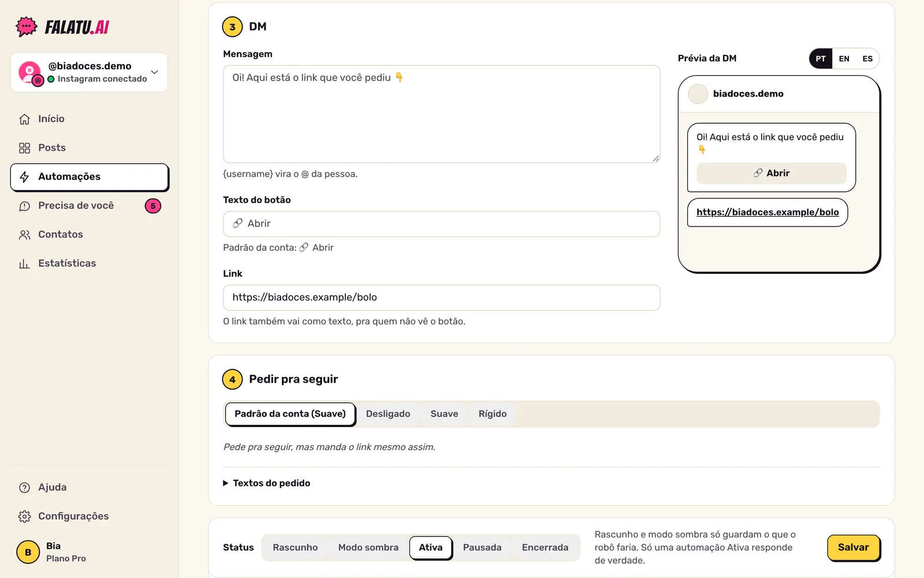Open Posts page

(90, 148)
